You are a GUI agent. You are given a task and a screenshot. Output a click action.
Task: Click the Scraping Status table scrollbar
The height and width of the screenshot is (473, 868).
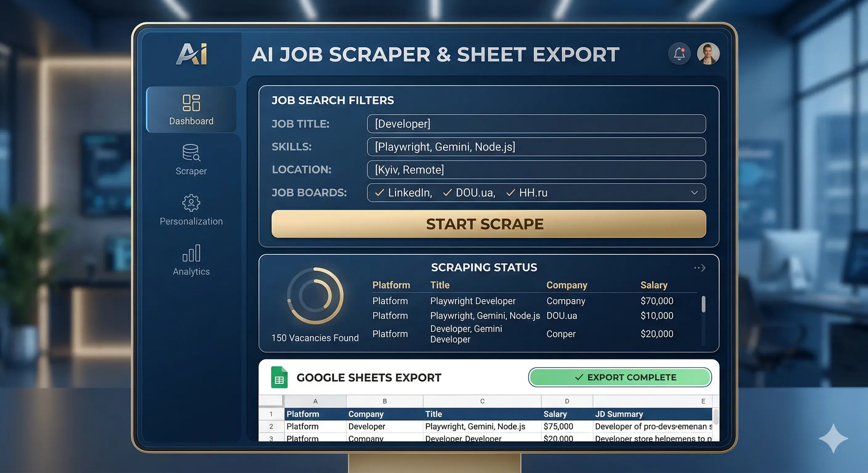[703, 304]
